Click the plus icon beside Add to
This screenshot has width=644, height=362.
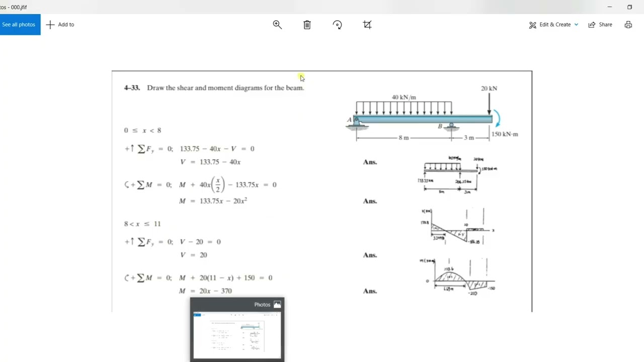point(50,24)
